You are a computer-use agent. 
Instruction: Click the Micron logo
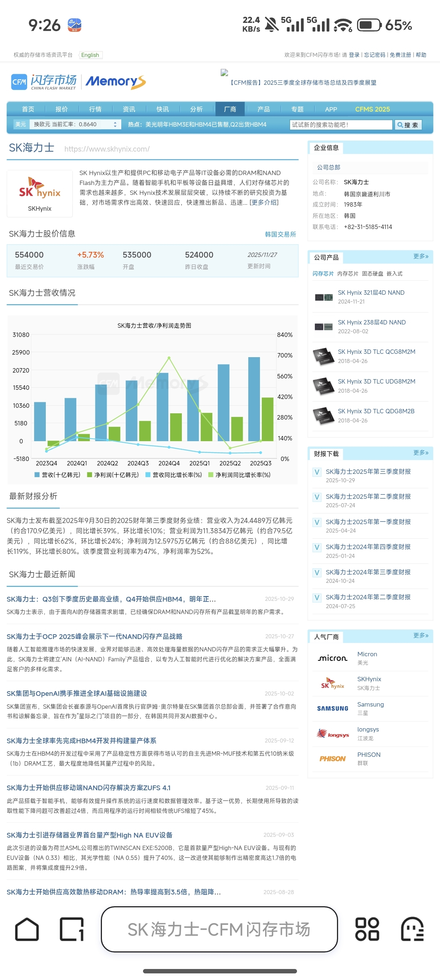click(x=333, y=658)
